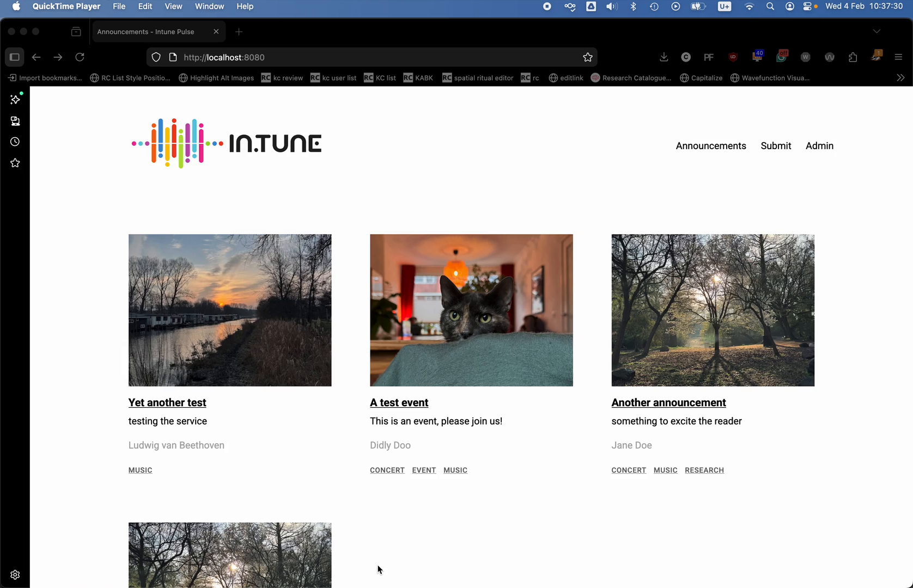Screen dimensions: 913x588
Task: Open the sidebar bookmarks star icon
Action: [15, 163]
